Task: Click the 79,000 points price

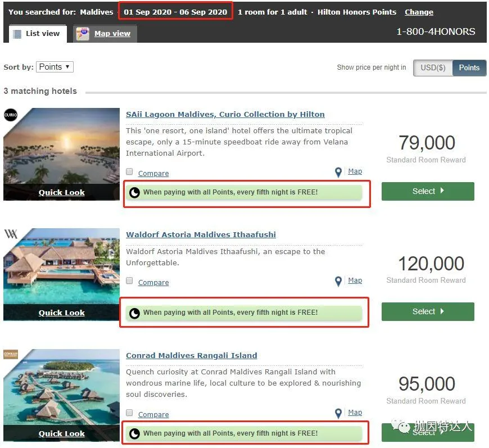Action: coord(427,143)
